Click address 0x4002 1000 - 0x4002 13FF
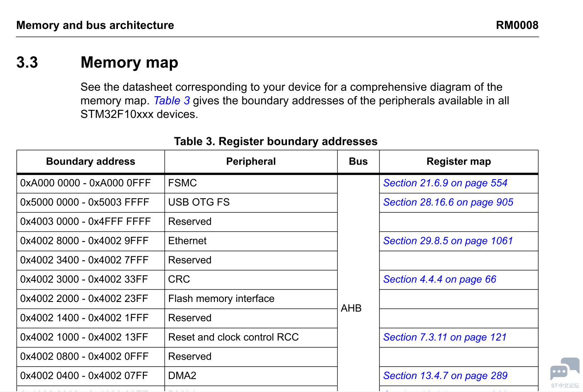The image size is (583, 392). (84, 337)
